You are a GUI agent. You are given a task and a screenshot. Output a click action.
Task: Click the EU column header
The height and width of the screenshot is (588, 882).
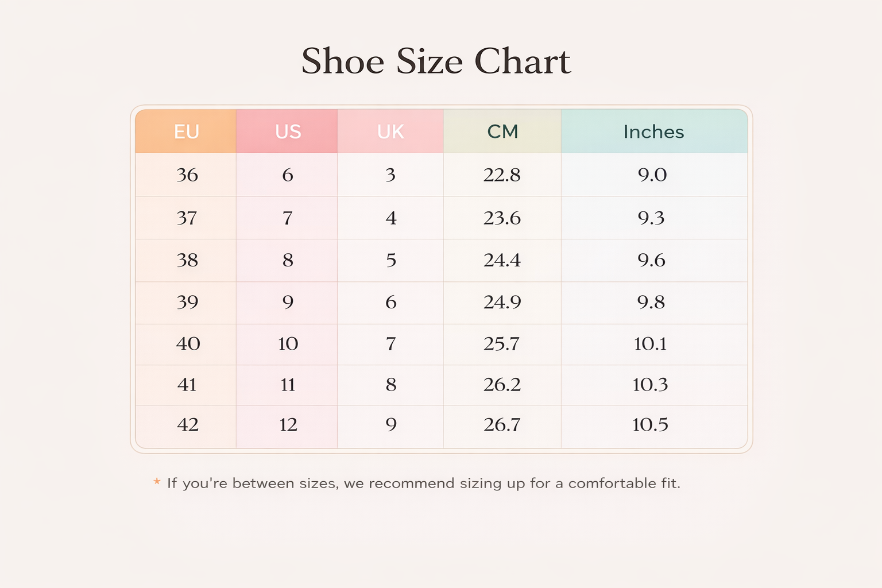(x=186, y=131)
